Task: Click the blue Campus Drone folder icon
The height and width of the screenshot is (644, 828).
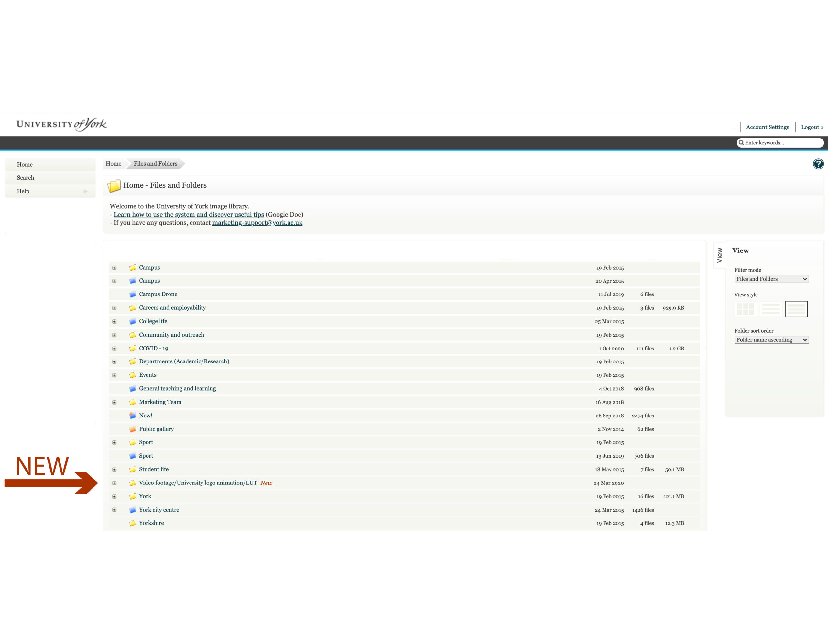Action: (x=133, y=294)
